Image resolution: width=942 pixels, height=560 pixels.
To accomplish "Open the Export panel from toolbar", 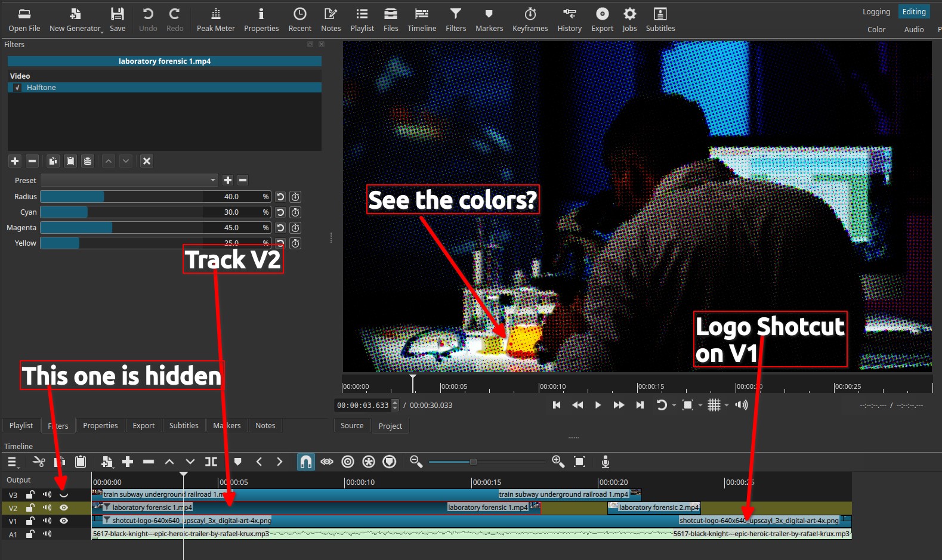I will point(602,20).
